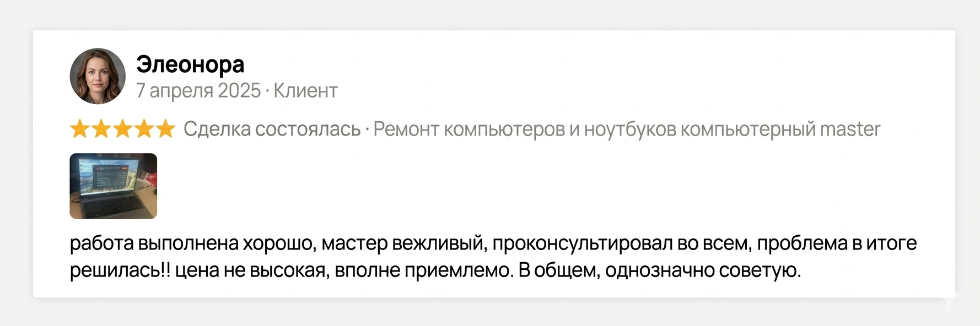Open reviewer name Элеонора

(190, 64)
